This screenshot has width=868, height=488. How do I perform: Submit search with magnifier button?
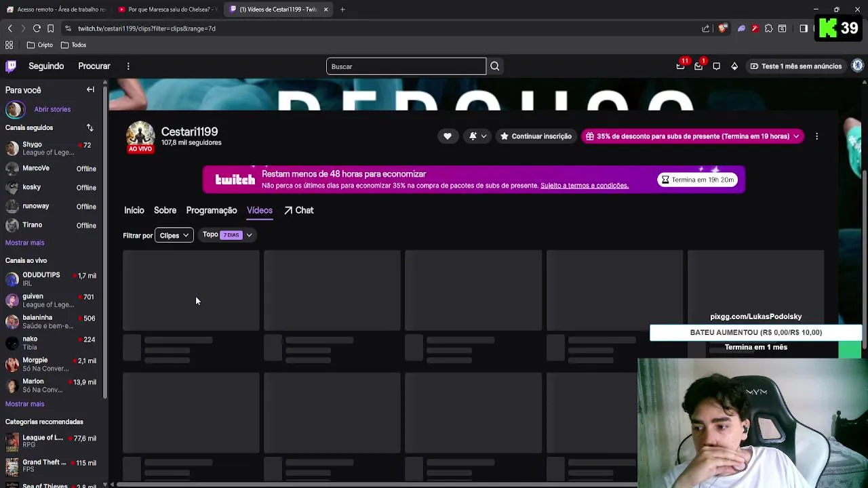coord(495,66)
